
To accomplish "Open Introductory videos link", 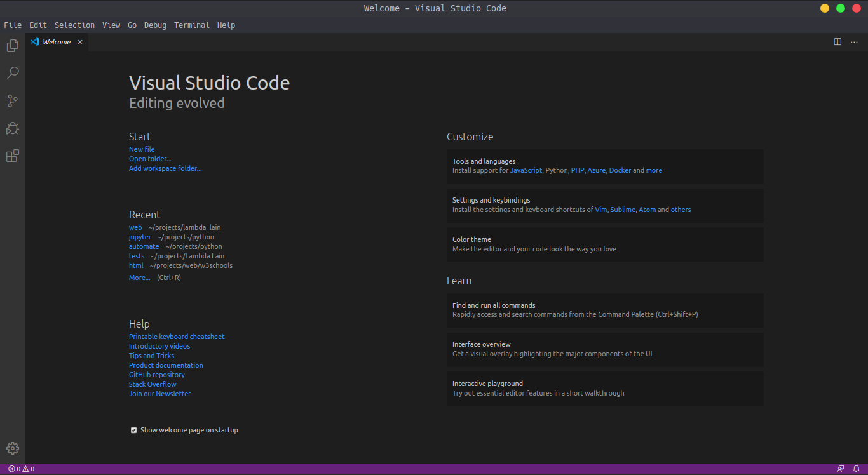I will coord(159,346).
